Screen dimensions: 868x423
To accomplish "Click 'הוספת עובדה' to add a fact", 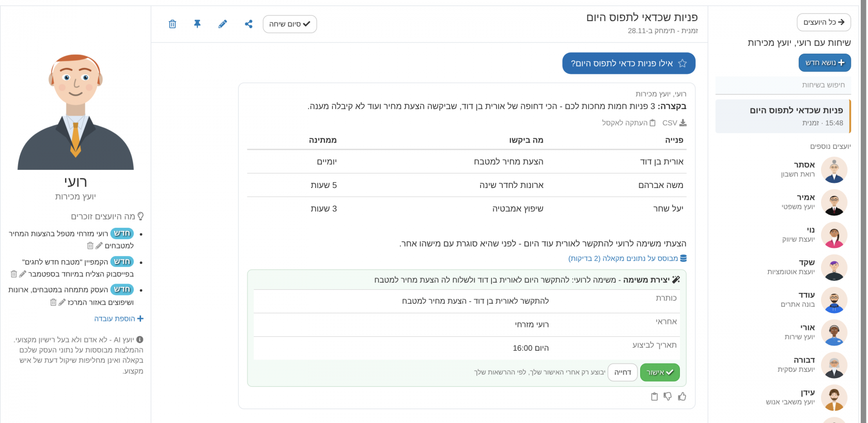I will (119, 319).
